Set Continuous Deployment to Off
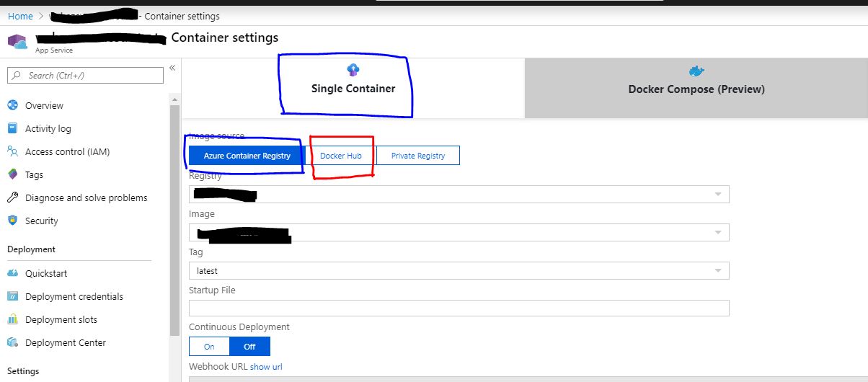The image size is (868, 382). pos(249,346)
